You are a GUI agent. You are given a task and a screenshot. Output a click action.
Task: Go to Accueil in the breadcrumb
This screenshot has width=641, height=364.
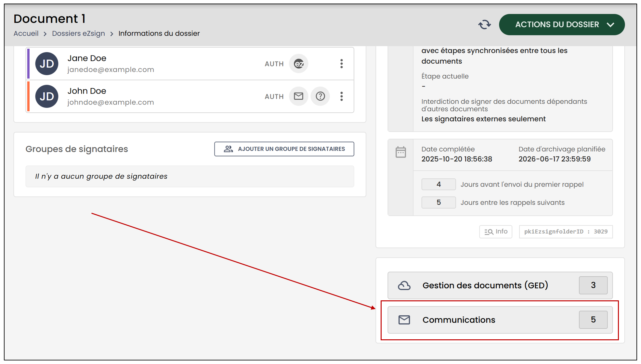point(26,33)
